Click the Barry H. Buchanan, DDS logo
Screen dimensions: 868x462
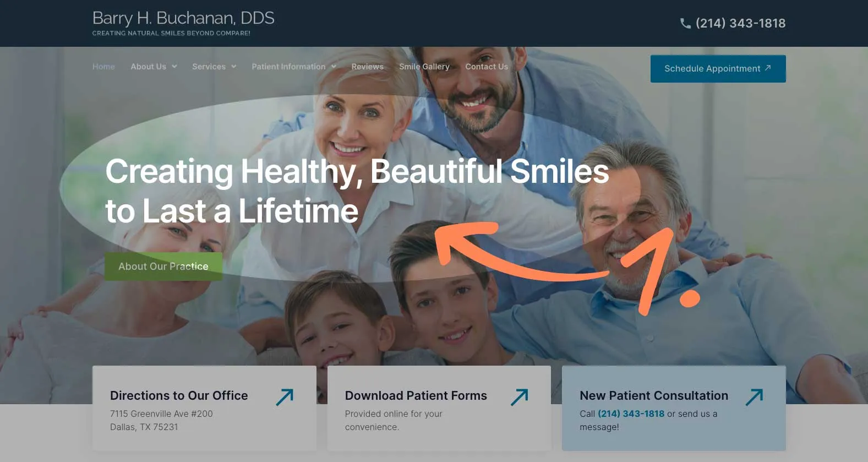coord(183,18)
